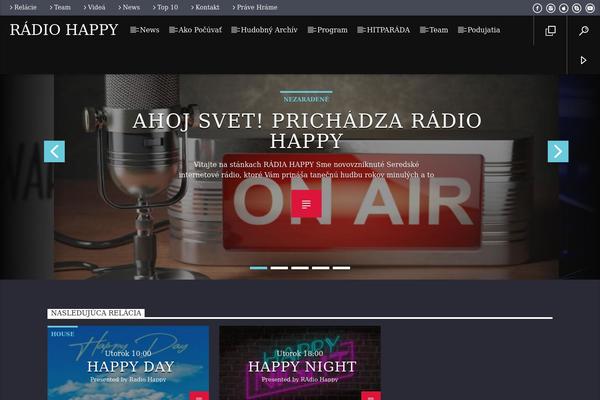Advance to next slide with right arrow
The image size is (600, 400).
tap(558, 152)
